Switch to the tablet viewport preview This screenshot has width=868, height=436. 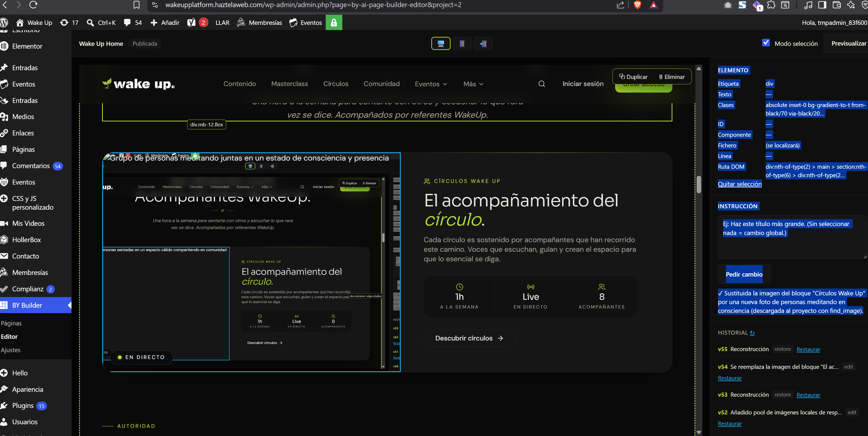462,43
